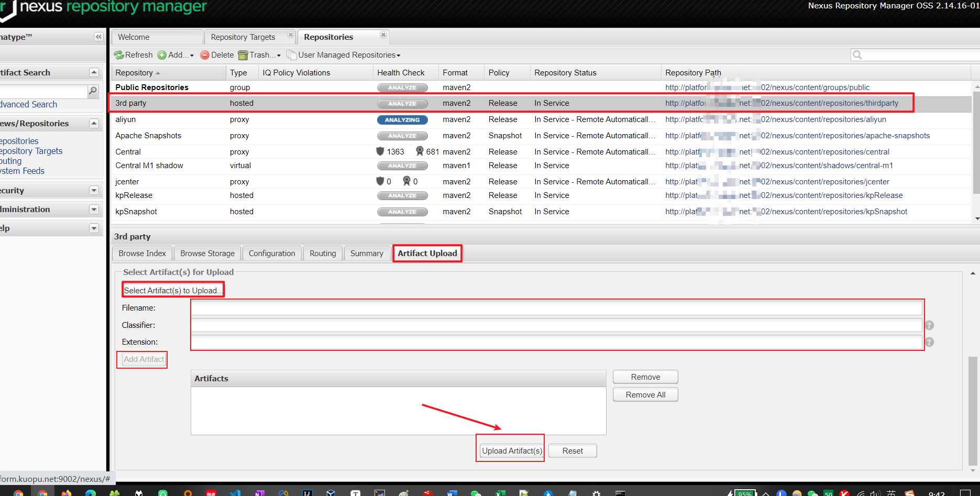980x496 pixels.
Task: Open the Routing tab for 3rd party
Action: click(x=323, y=253)
